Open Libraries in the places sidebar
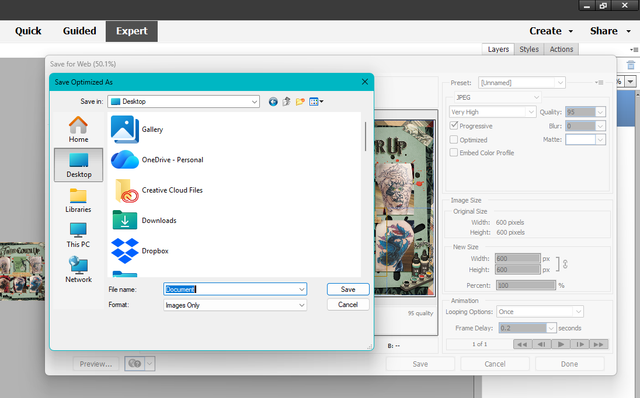640x398 pixels. click(78, 200)
